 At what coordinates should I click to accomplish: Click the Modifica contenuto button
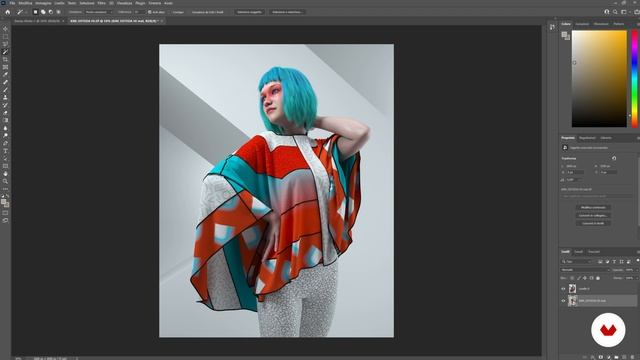pos(593,207)
